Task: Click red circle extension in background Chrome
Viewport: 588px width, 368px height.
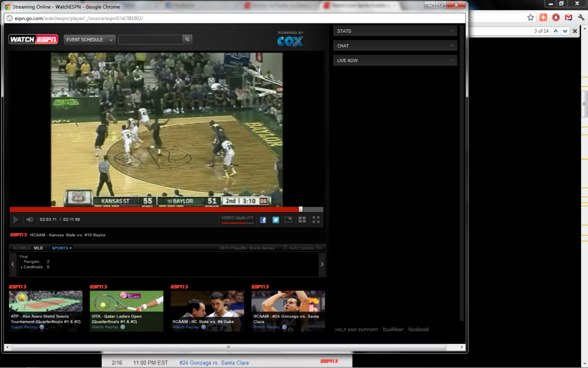Action: [556, 17]
